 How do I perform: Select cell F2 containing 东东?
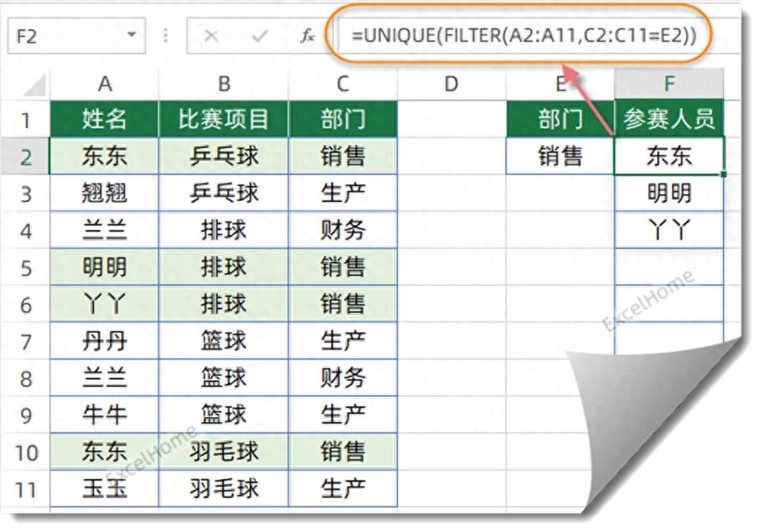[669, 156]
